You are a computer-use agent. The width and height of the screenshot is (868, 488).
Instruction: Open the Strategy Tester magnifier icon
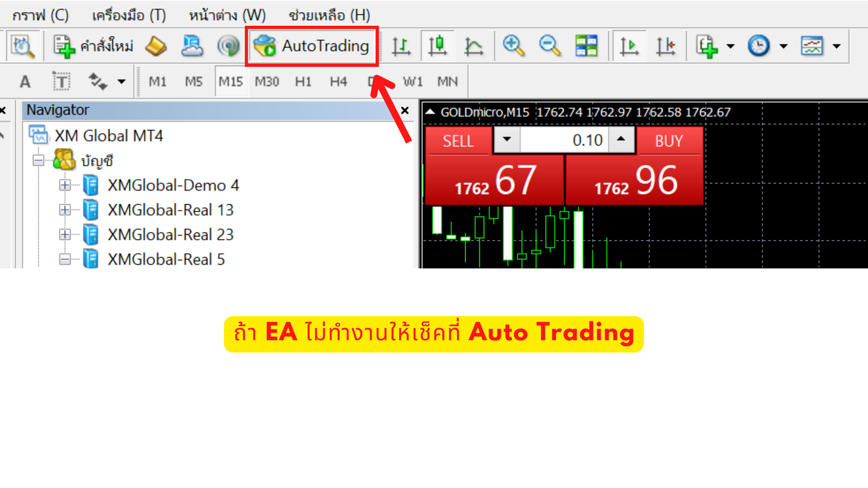(x=23, y=46)
